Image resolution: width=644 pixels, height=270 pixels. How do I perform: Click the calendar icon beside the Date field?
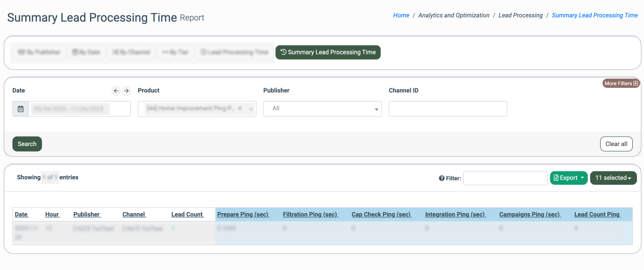click(x=21, y=109)
